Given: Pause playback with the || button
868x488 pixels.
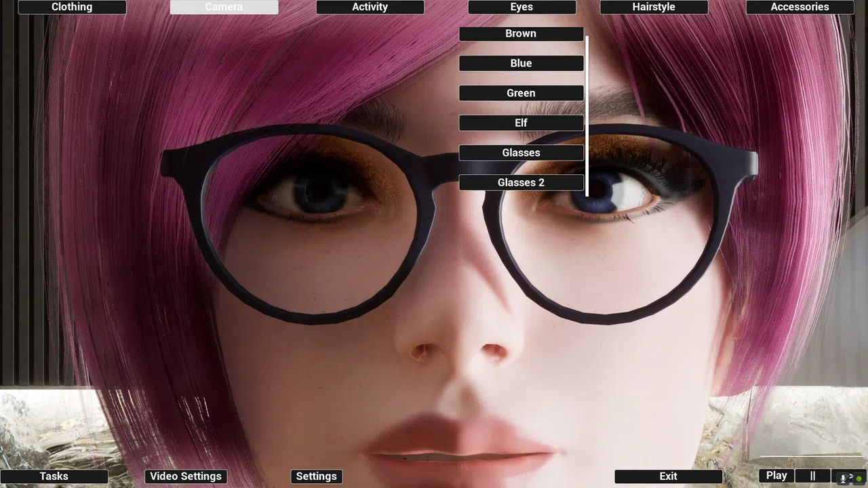Looking at the screenshot, I should pos(812,476).
